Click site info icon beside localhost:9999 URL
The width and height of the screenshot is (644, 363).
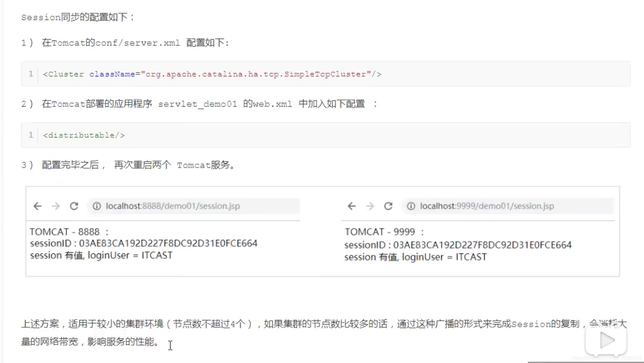pos(411,206)
